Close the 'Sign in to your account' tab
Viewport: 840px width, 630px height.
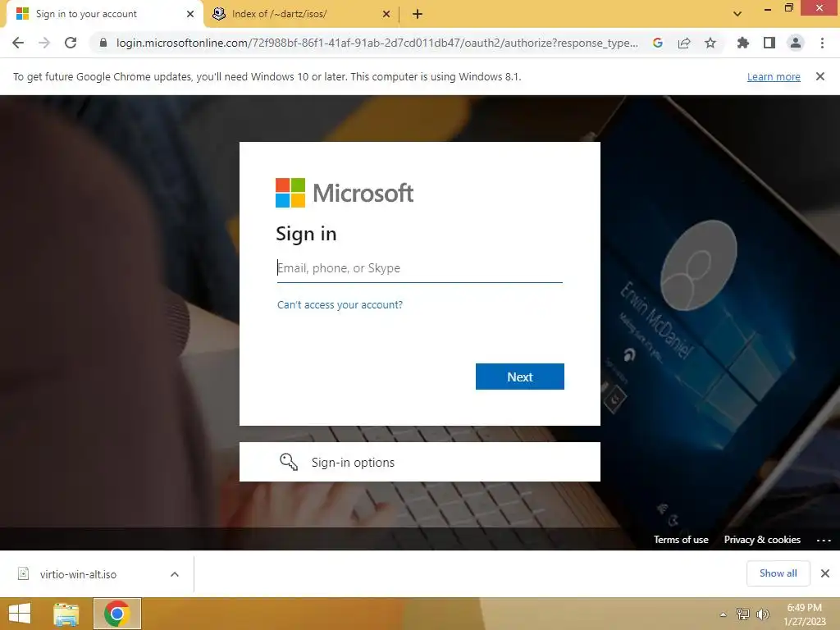coord(190,14)
